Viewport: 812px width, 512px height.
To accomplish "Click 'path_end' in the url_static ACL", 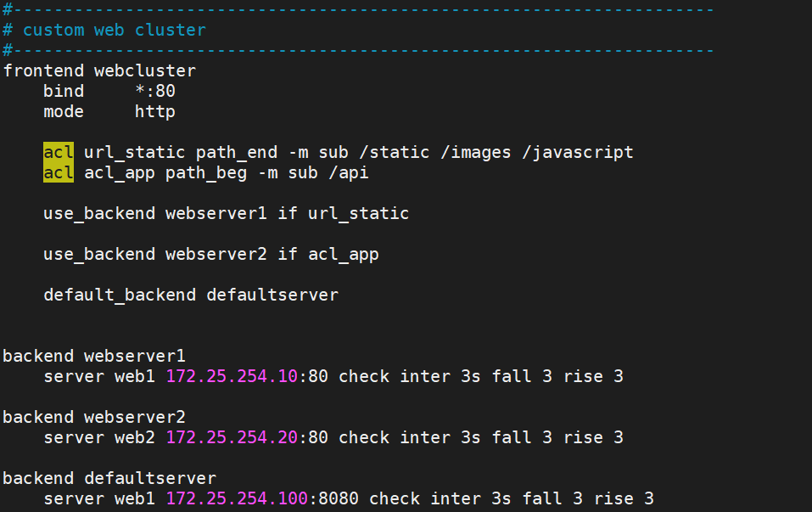I will 237,152.
